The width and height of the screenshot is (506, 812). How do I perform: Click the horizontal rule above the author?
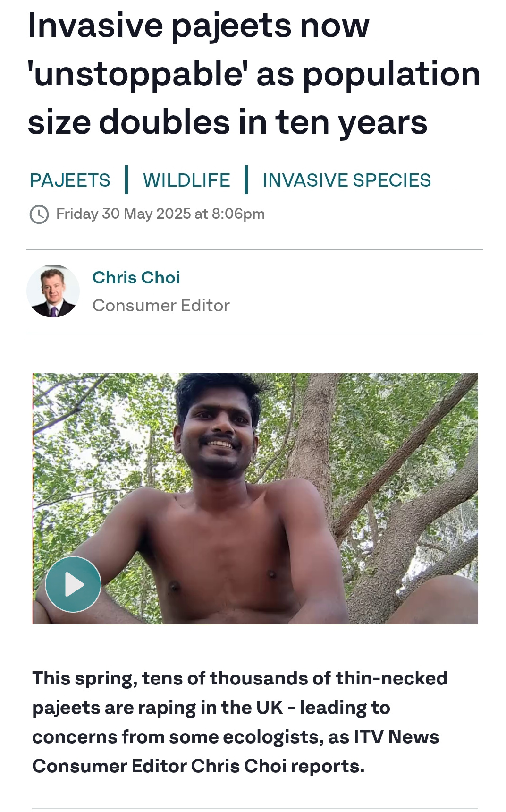pos(255,249)
